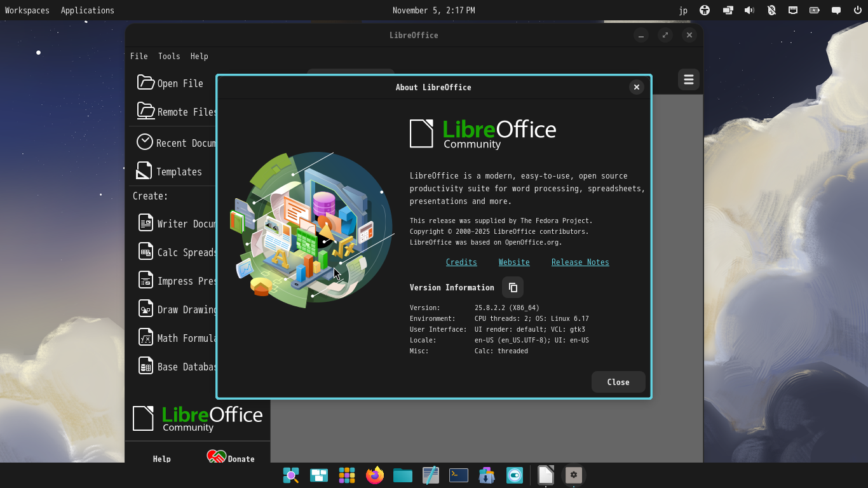Open the Tools menu in LibreOffice
This screenshot has width=868, height=488.
169,56
